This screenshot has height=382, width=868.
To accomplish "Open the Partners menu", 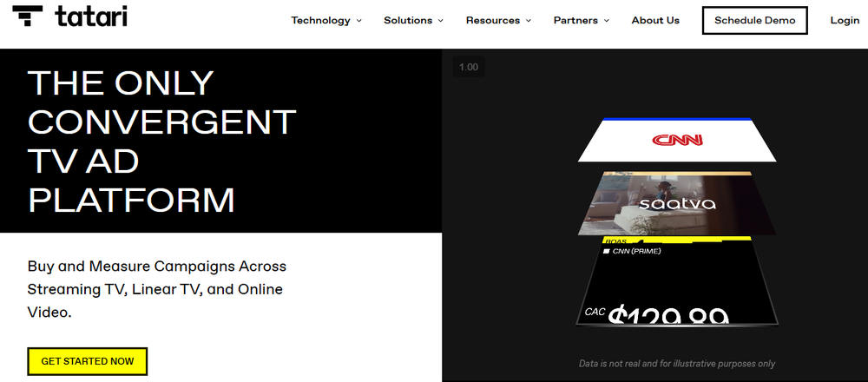I will click(x=575, y=21).
